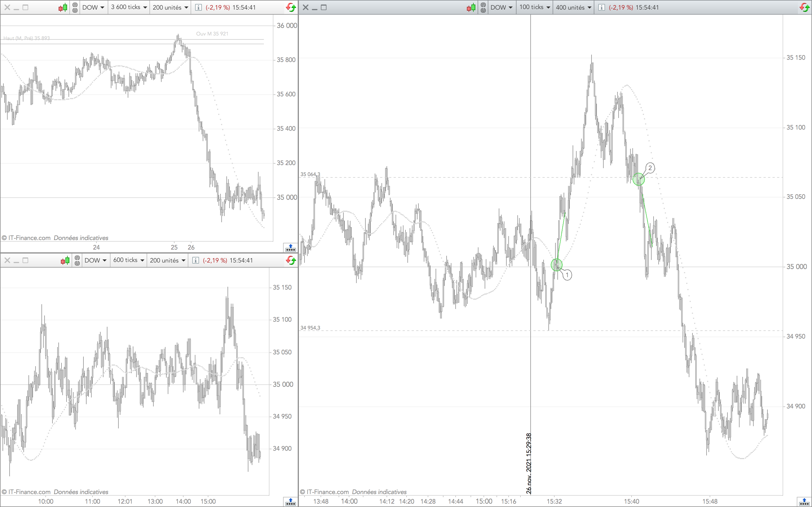This screenshot has width=812, height=507.
Task: Toggle chain link icon in 100 ticks chart
Action: tap(483, 7)
